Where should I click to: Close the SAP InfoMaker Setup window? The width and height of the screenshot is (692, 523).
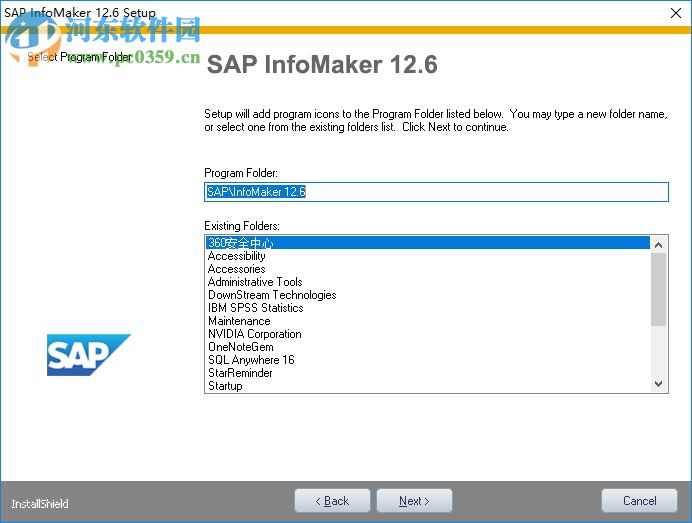point(676,13)
